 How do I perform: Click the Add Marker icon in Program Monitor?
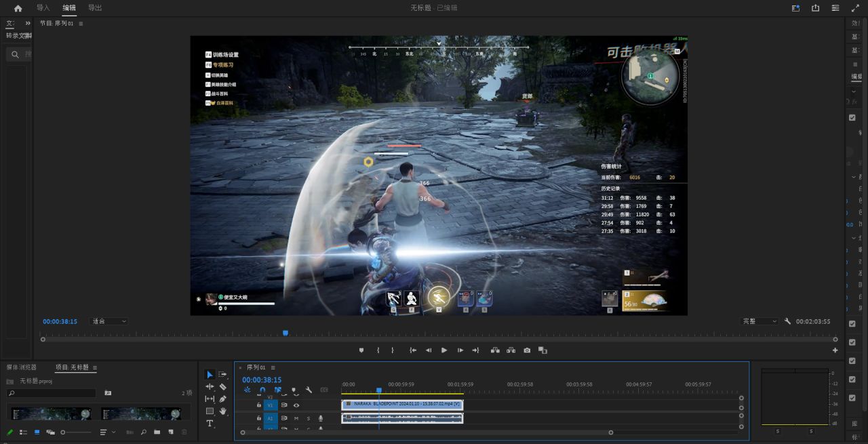pyautogui.click(x=361, y=350)
